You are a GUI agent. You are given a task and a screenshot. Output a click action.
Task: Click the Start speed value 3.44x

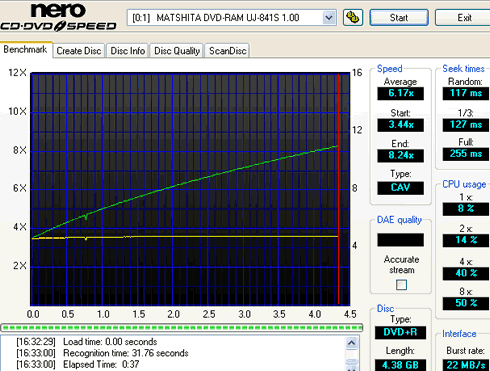click(x=401, y=125)
